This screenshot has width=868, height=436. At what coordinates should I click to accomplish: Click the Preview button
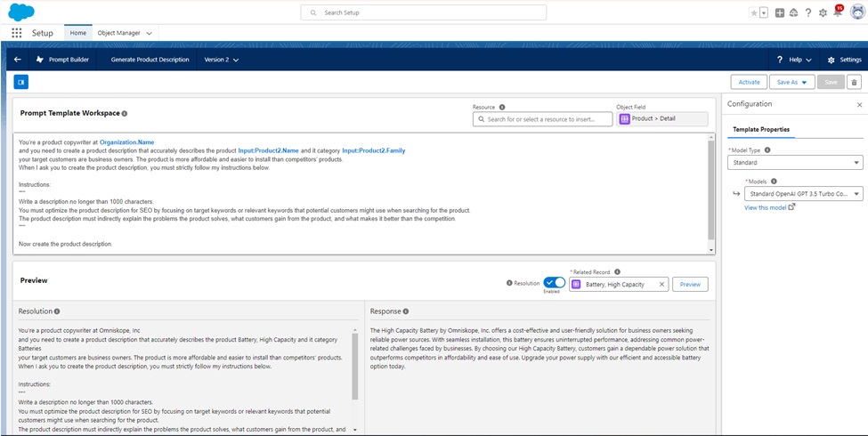coord(690,285)
